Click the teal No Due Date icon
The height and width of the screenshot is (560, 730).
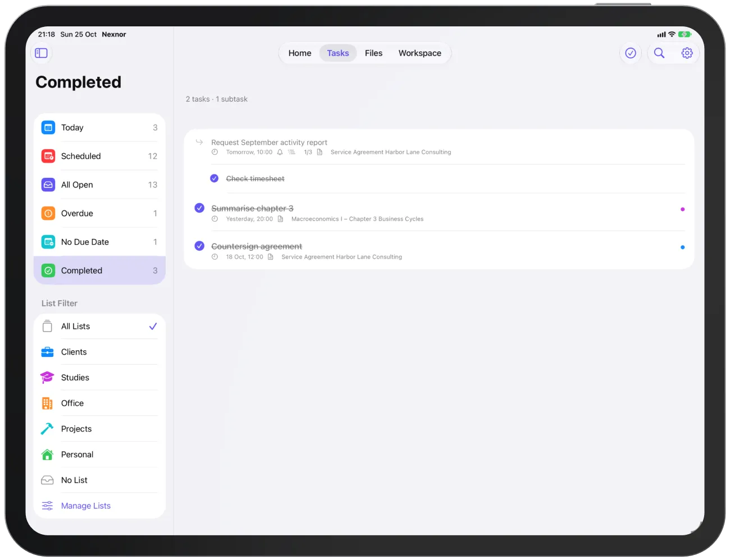(48, 242)
